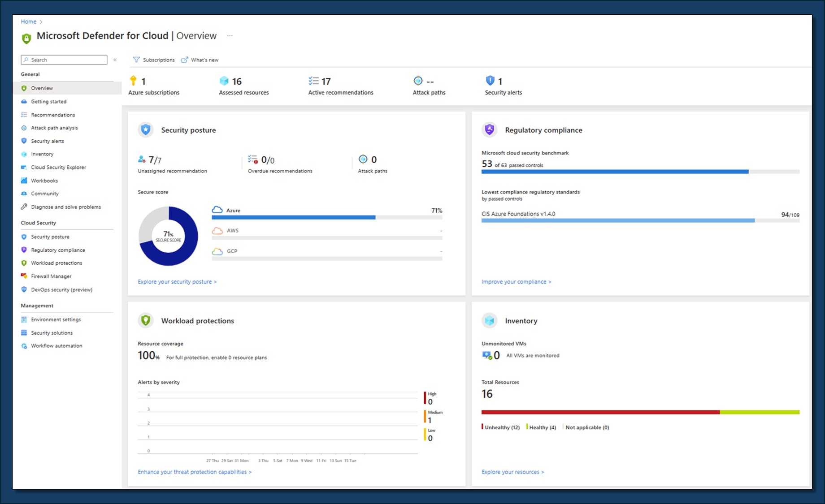Image resolution: width=825 pixels, height=504 pixels.
Task: Click the Unhealthy (12) legend label
Action: tap(502, 427)
